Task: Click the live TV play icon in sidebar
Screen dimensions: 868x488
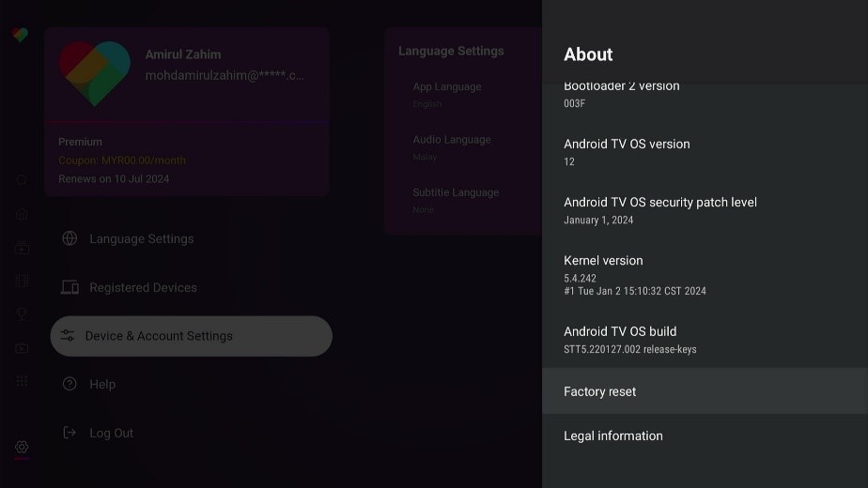Action: [x=22, y=348]
